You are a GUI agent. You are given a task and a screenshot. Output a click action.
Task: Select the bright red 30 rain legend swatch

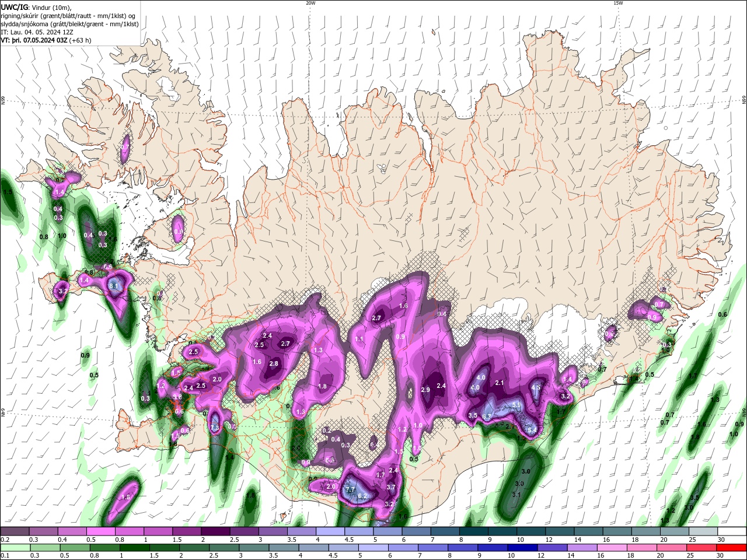click(x=732, y=548)
